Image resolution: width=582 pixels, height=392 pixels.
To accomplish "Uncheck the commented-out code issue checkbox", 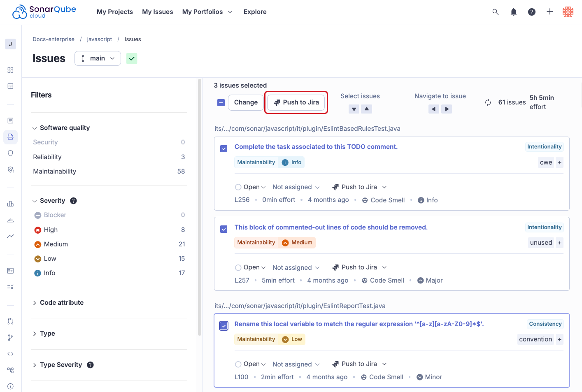I will pyautogui.click(x=223, y=229).
